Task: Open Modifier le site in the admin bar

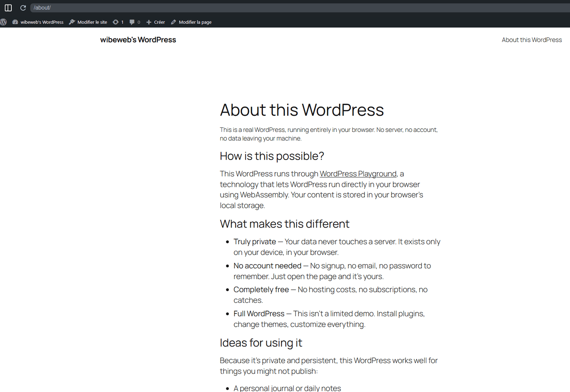Action: tap(92, 22)
